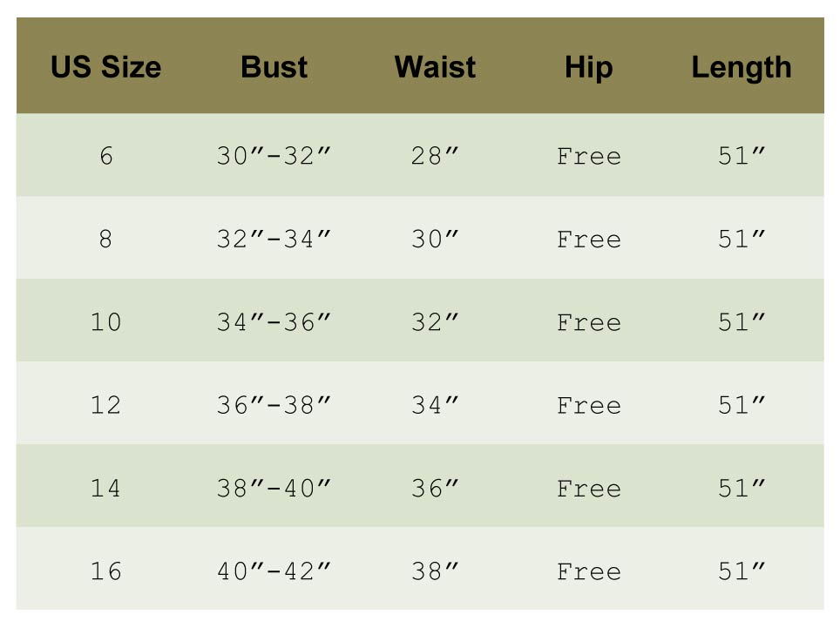
Task: Click the size 8 cell
Action: (x=105, y=240)
